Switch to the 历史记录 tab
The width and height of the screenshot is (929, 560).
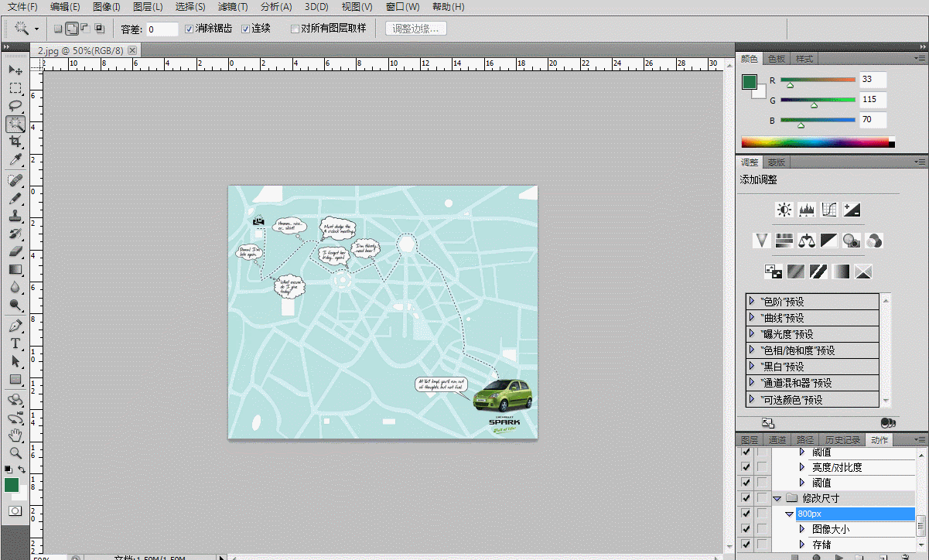[x=842, y=440]
